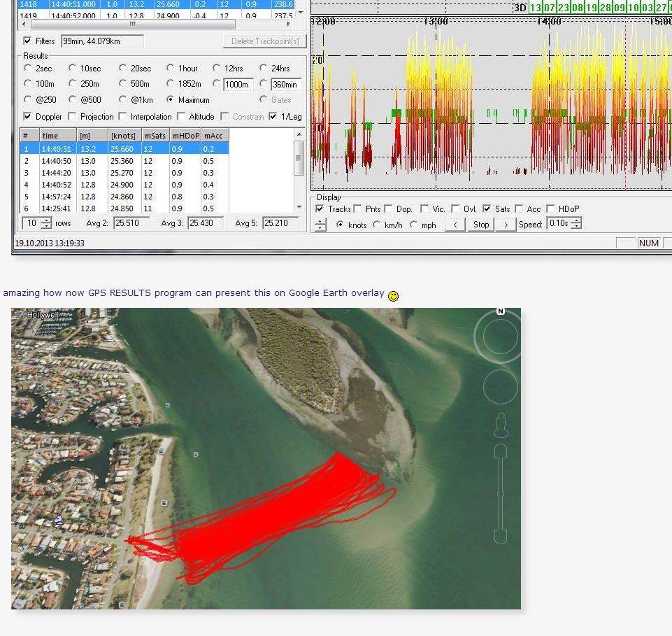The image size is (672, 636).
Task: Uncheck the Filters checkbox
Action: pyautogui.click(x=28, y=41)
